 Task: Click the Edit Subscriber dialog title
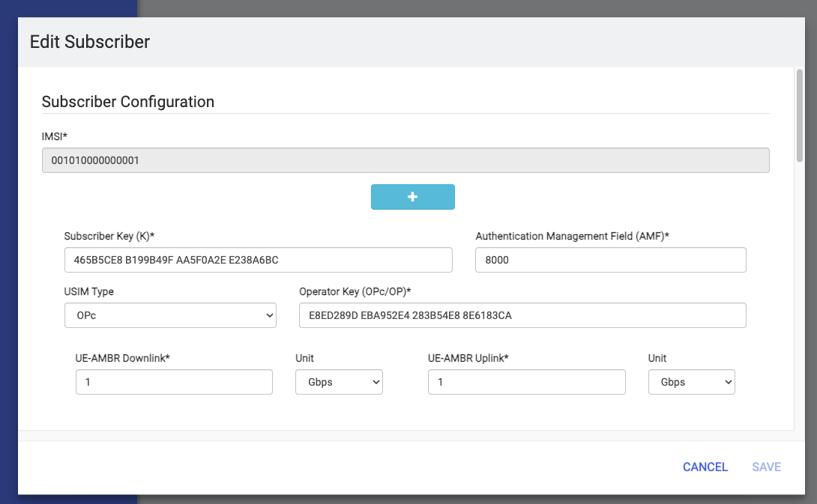[x=90, y=42]
